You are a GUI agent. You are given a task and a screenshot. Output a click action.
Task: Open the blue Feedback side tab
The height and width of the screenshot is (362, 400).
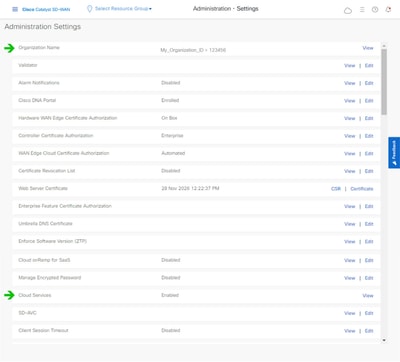click(394, 153)
